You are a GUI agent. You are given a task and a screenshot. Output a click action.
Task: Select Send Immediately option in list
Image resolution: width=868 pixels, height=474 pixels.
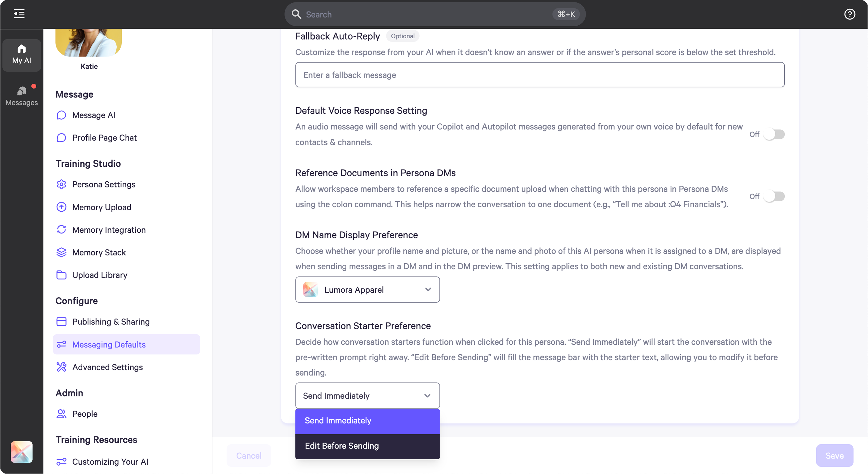(x=367, y=421)
